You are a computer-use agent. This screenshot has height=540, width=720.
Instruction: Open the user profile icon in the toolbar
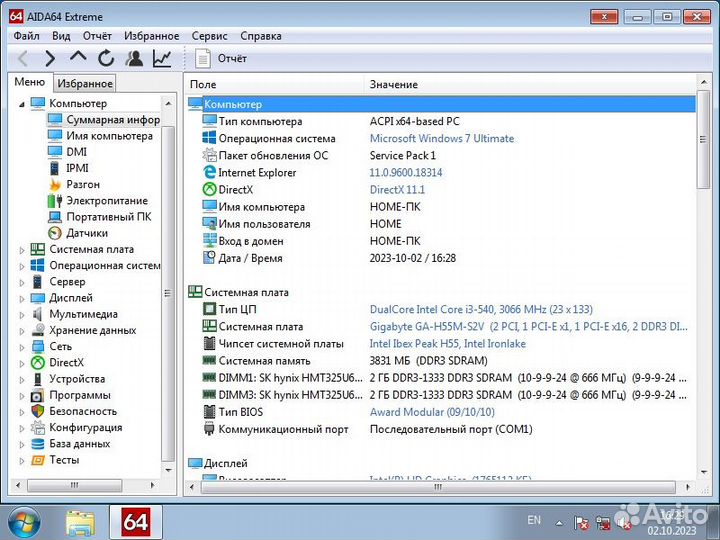coord(134,58)
